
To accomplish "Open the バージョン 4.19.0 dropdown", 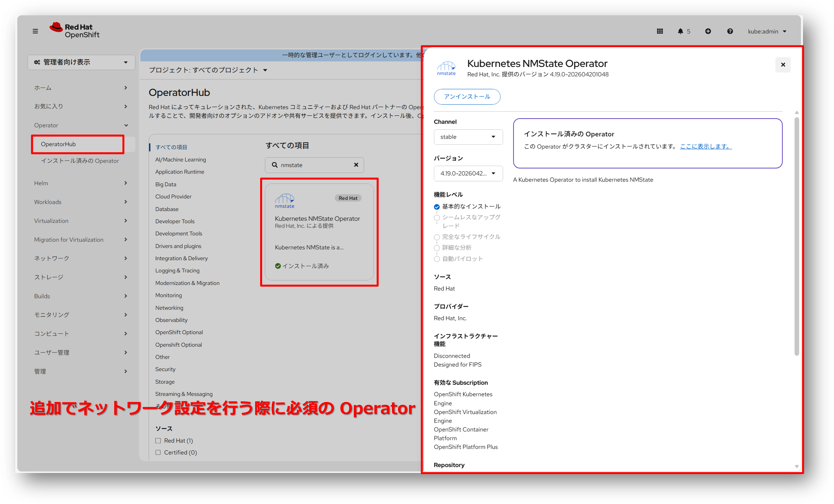I will (468, 173).
